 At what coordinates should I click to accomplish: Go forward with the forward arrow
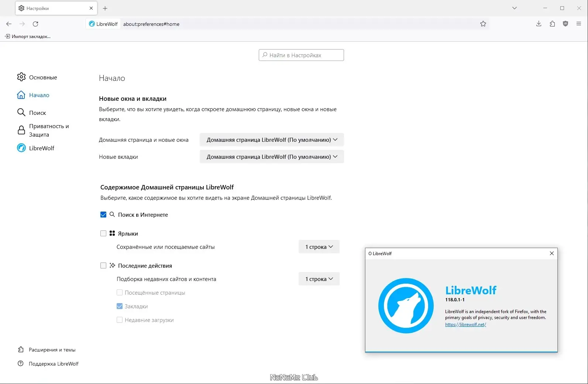pos(22,24)
